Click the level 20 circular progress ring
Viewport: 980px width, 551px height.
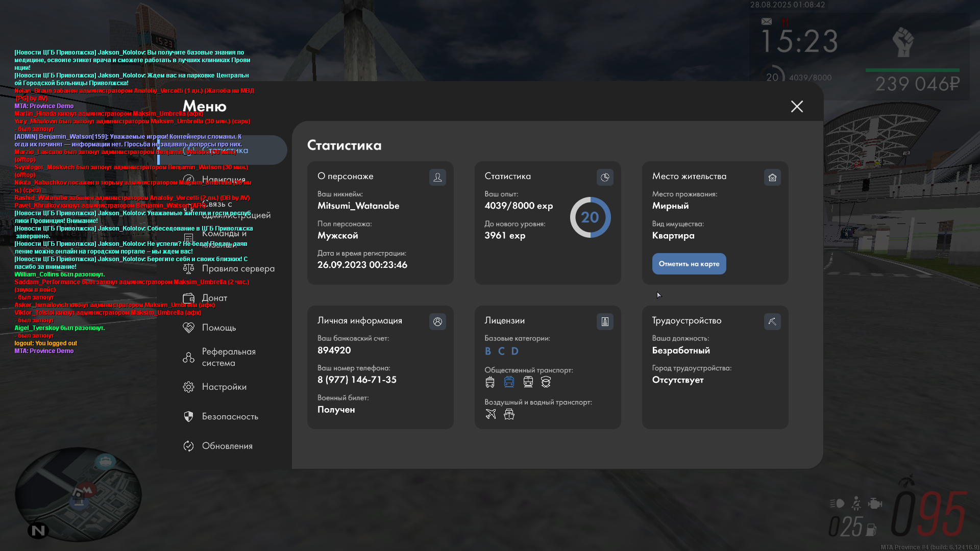(590, 217)
